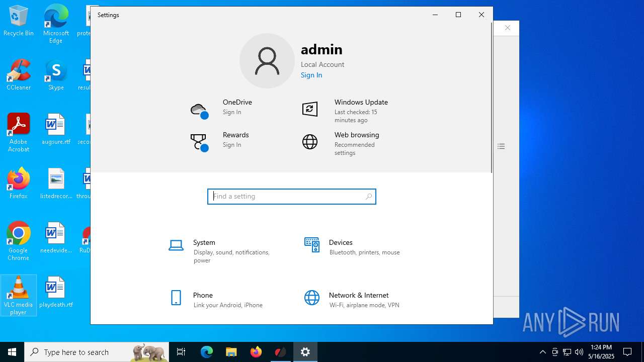Open Adobe Acrobat desktop shortcut
The width and height of the screenshot is (644, 362).
point(19,133)
